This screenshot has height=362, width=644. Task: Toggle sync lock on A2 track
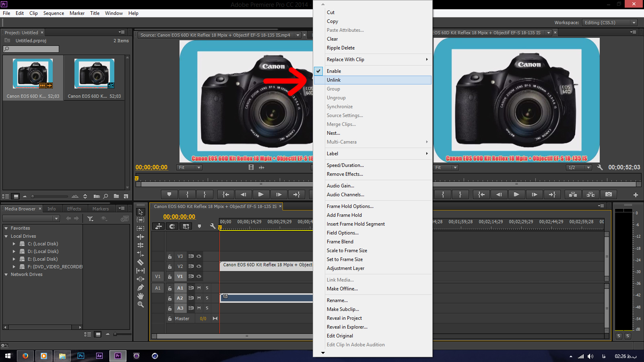click(x=191, y=298)
